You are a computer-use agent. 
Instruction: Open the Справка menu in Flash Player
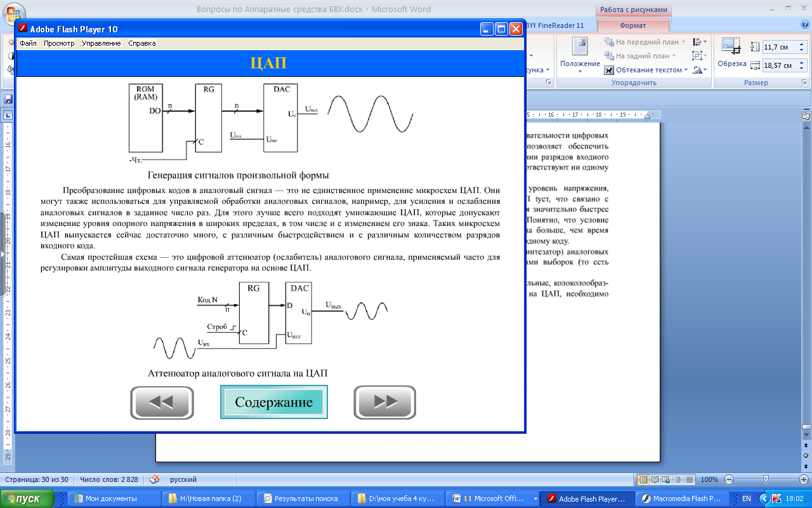pyautogui.click(x=142, y=43)
